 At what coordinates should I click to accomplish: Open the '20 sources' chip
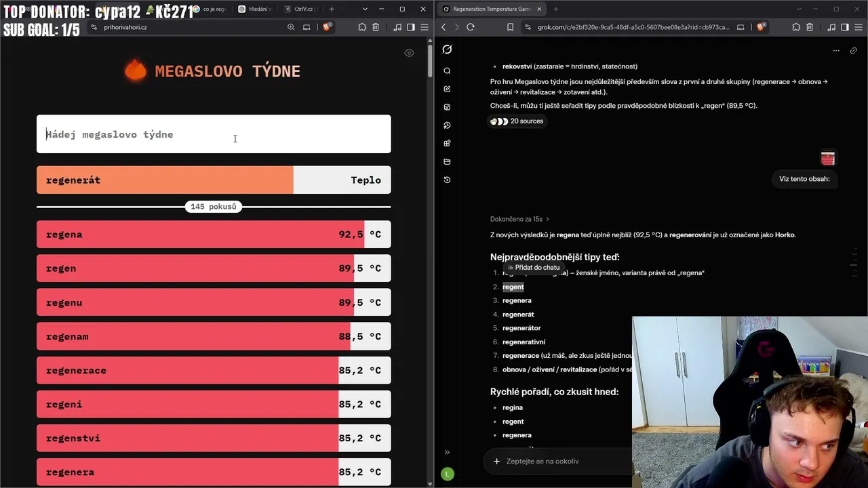click(517, 121)
